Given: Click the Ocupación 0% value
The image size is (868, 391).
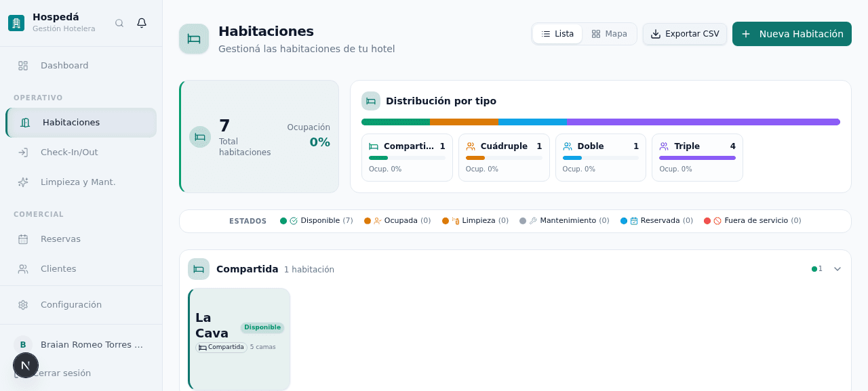Looking at the screenshot, I should coord(319,142).
